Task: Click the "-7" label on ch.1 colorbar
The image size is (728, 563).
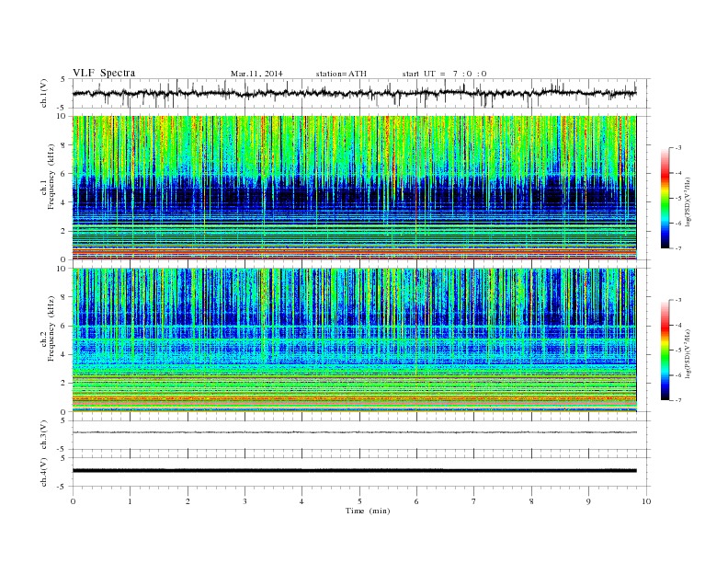Action: [678, 248]
